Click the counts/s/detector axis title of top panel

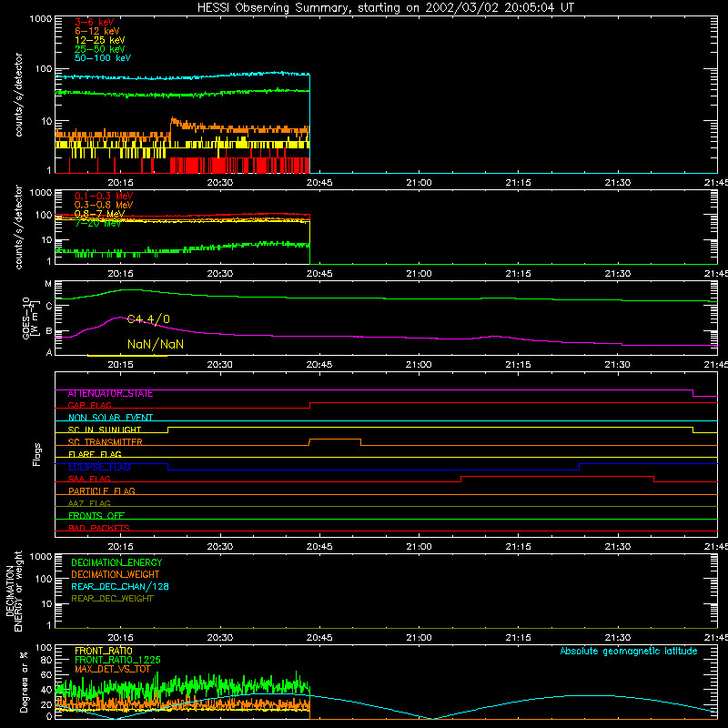18,95
